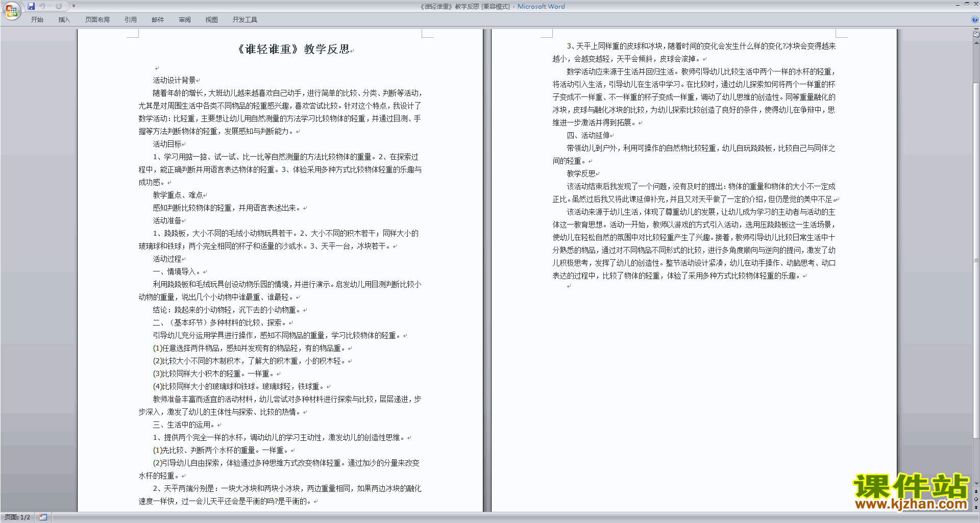Viewport: 980px width, 523px height.
Task: Expand Customize Quick Access Toolbar dropdown
Action: (73, 6)
